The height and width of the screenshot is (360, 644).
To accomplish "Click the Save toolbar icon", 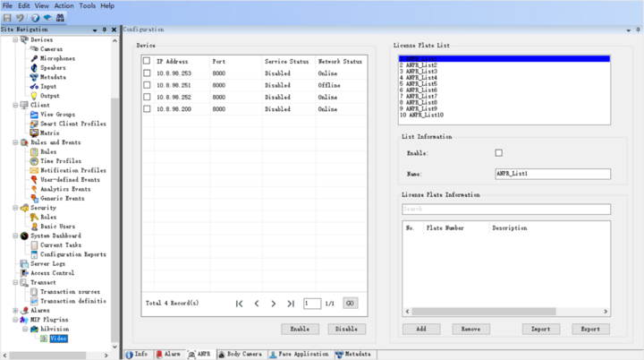I will [7, 18].
